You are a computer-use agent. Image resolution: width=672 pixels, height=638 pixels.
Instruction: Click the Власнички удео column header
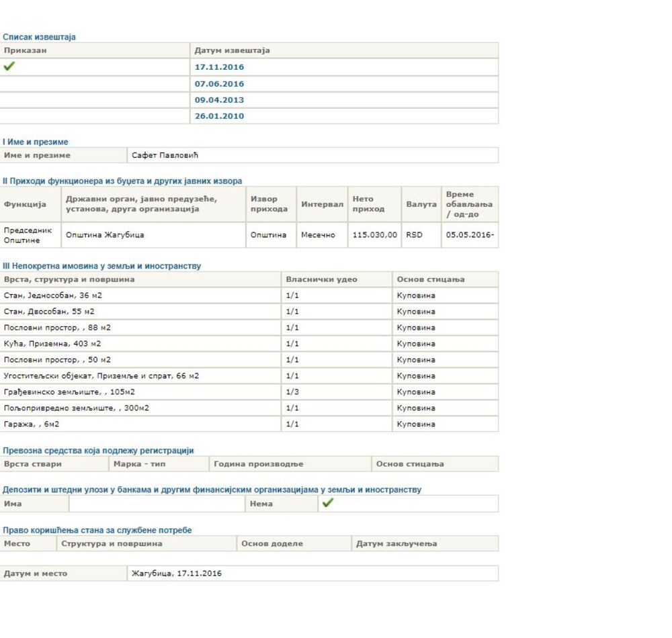tap(321, 279)
